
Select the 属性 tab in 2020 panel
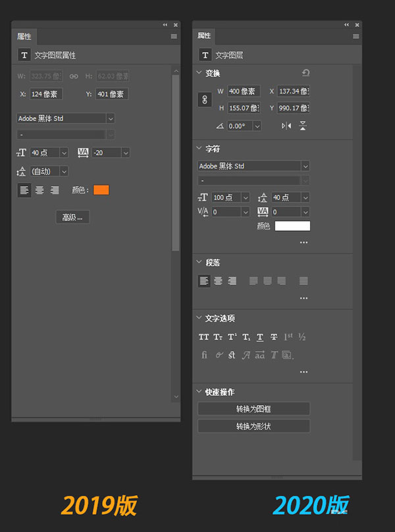point(204,36)
